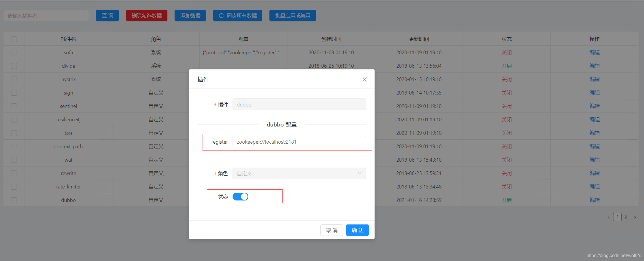
Task: Click 编辑 link for resilience4j row
Action: [x=594, y=119]
